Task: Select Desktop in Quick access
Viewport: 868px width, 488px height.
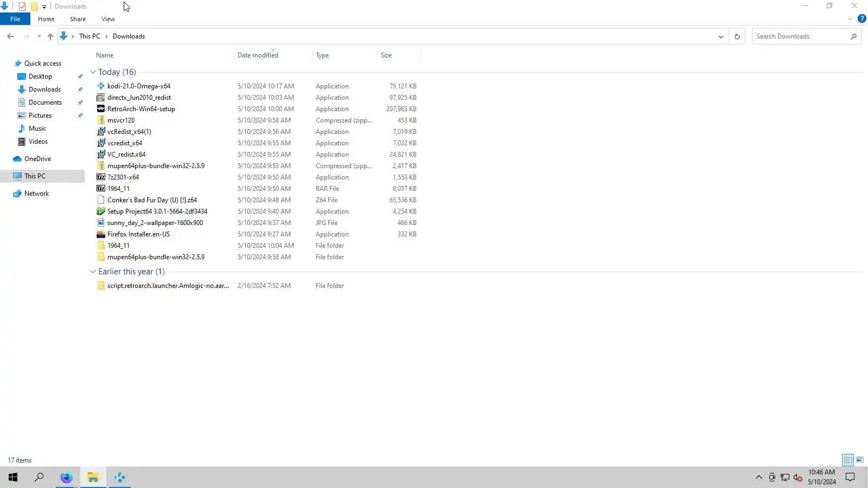Action: click(x=40, y=76)
